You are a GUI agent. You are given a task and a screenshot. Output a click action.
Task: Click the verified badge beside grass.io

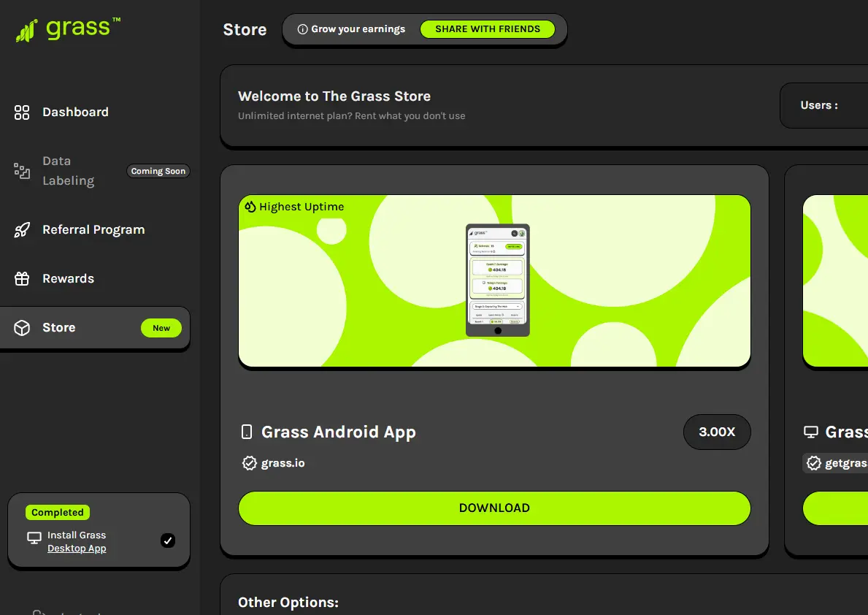click(x=250, y=463)
